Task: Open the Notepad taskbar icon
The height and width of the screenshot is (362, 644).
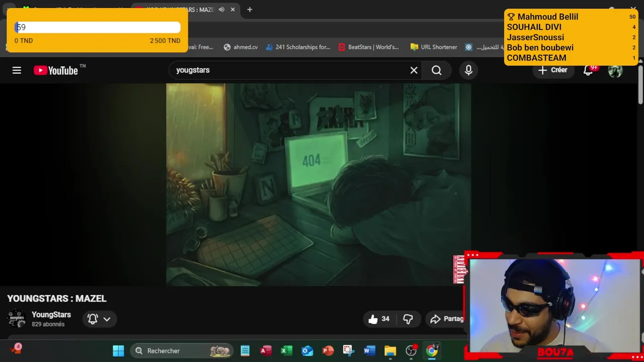Action: pos(245,351)
